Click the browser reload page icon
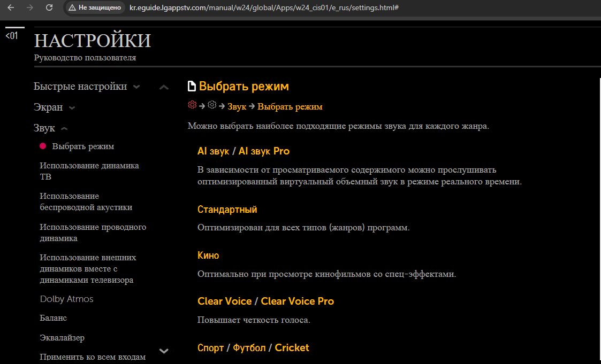 pyautogui.click(x=49, y=7)
